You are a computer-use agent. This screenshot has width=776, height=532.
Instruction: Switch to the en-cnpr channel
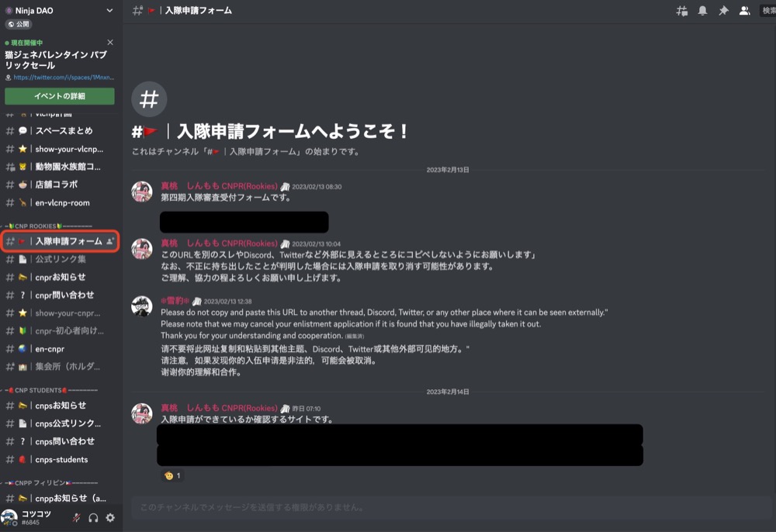coord(61,348)
